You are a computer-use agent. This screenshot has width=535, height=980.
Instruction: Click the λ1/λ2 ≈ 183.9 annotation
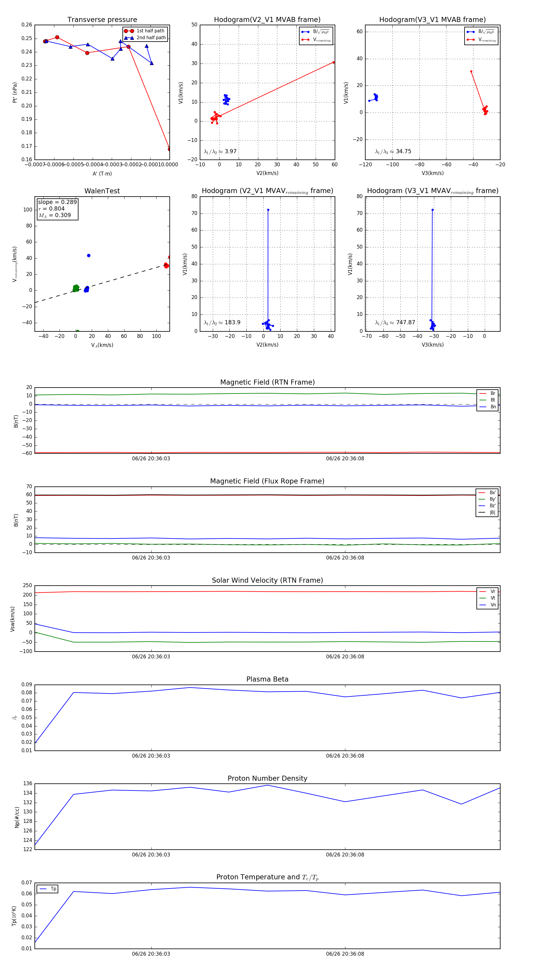[x=222, y=323]
